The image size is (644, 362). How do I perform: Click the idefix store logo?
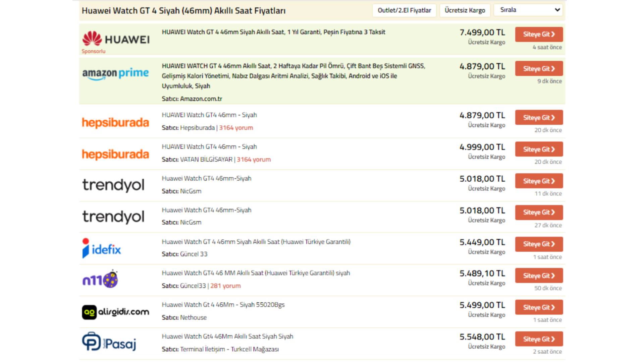point(101,248)
